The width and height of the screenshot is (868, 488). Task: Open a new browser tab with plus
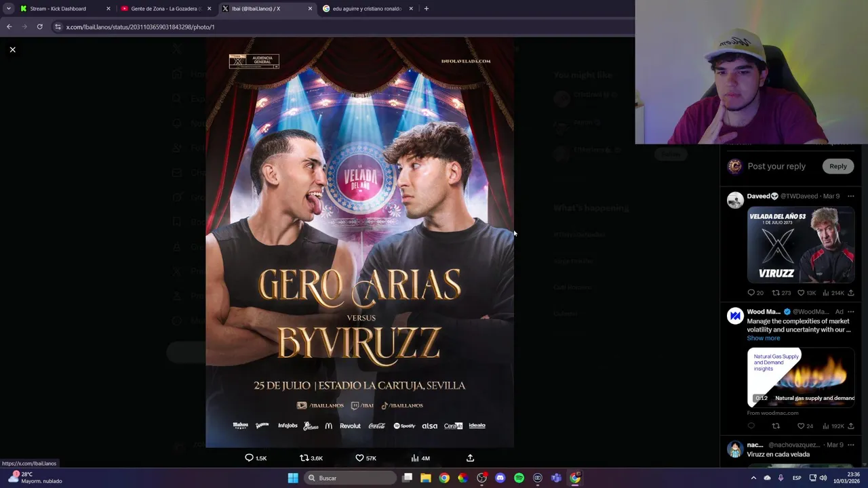(427, 9)
